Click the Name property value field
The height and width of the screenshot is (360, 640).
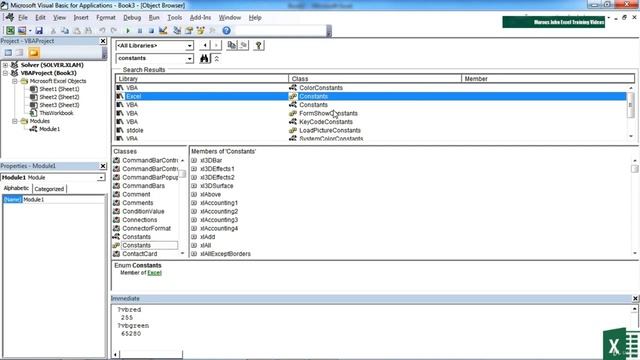pyautogui.click(x=63, y=200)
